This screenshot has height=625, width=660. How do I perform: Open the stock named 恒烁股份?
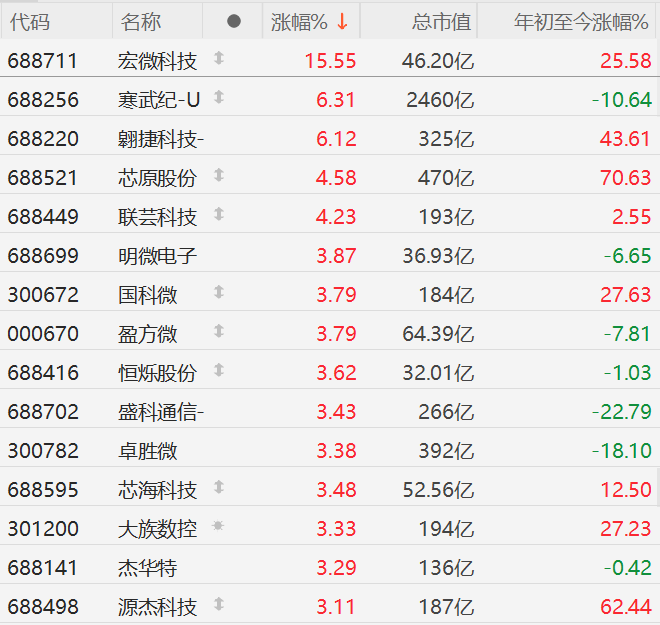pos(157,373)
